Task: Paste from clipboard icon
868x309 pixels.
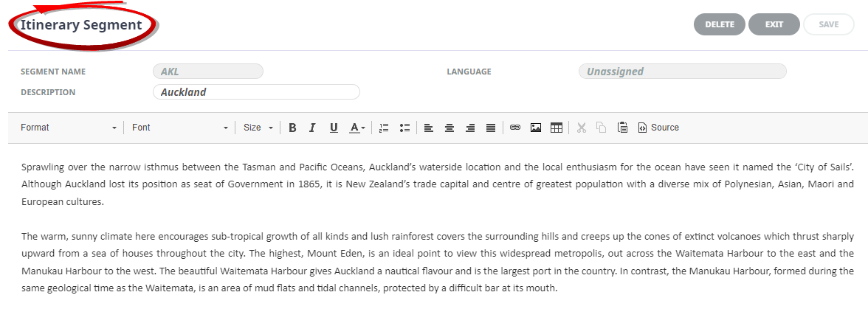Action: 622,128
